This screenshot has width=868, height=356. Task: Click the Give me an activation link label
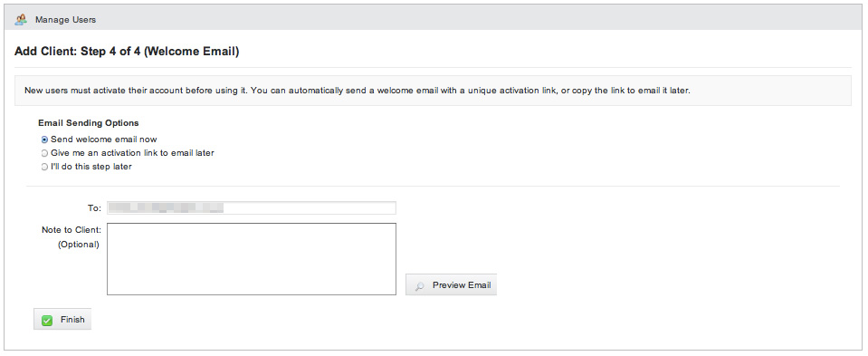point(132,153)
